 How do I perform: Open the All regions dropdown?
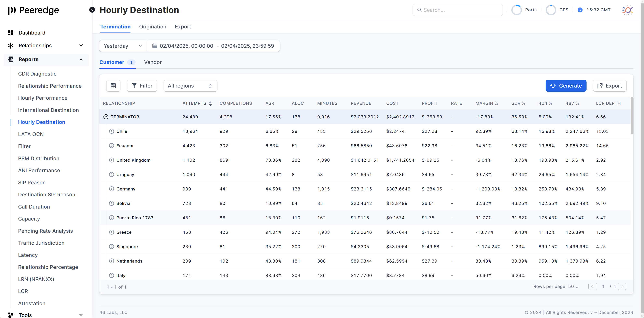pyautogui.click(x=190, y=86)
